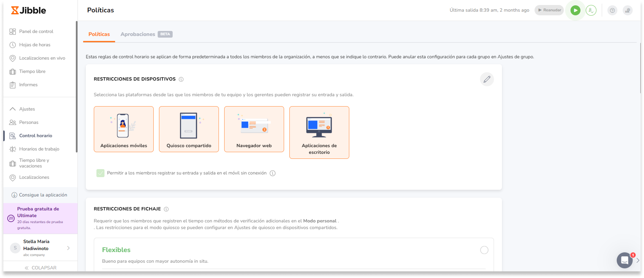Toggle the Aplicaciones móviles platform card

[x=124, y=129]
